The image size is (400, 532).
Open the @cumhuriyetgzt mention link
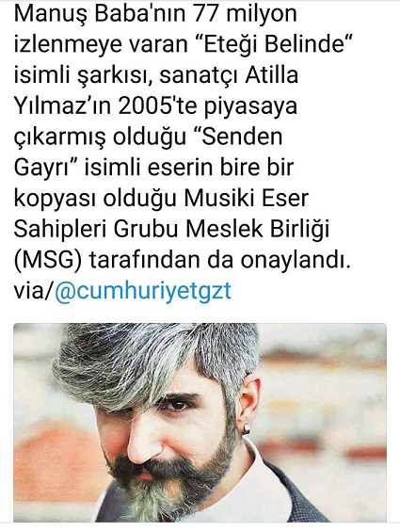pos(143,291)
